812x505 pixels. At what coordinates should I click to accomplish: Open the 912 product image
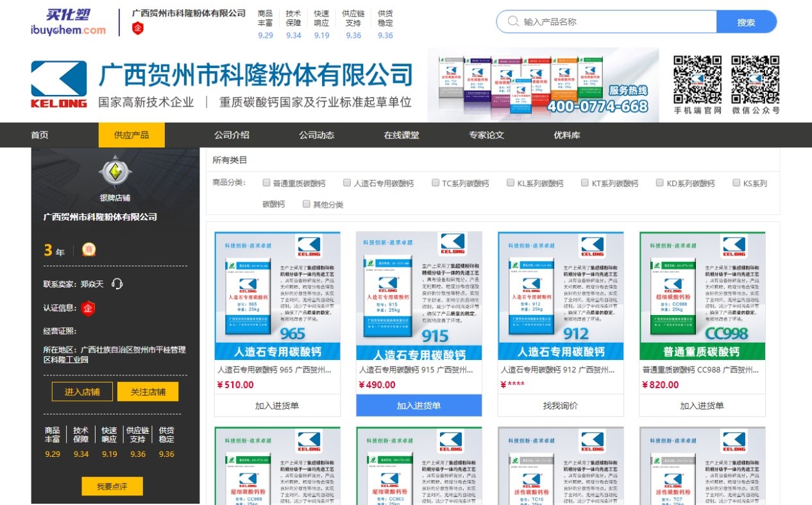561,296
